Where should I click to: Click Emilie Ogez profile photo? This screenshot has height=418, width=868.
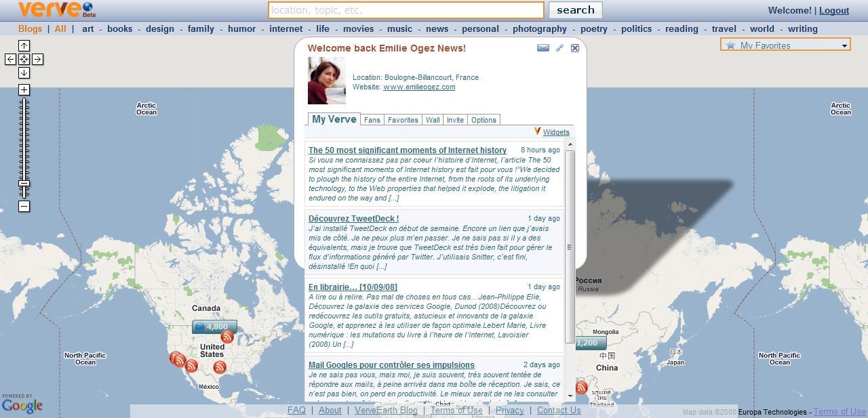point(327,81)
